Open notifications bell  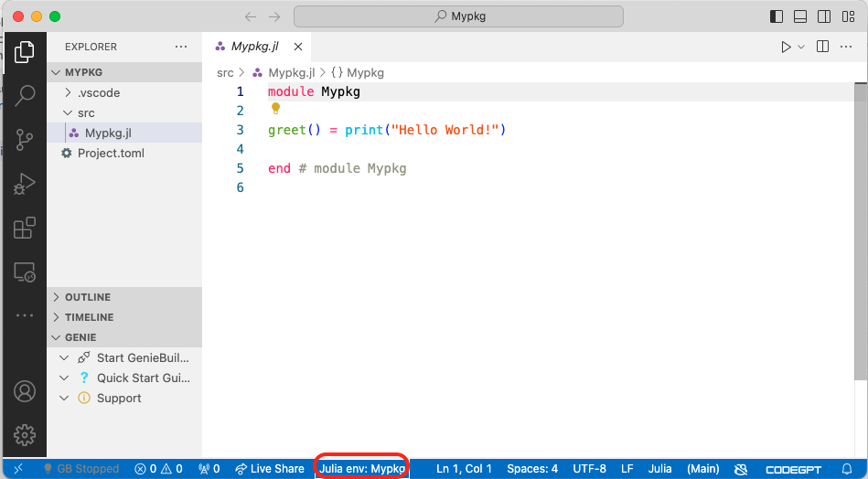[846, 470]
